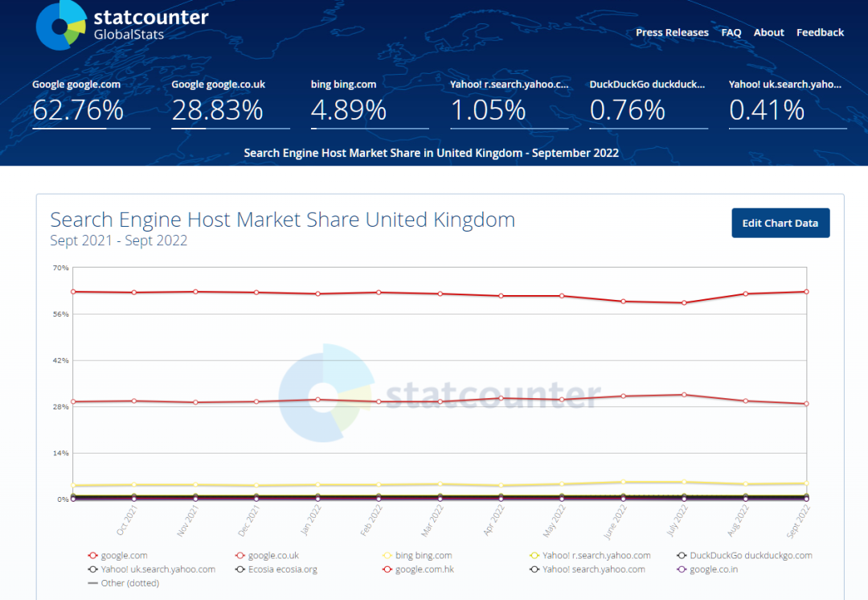Toggle google.com legend series marker
Viewport: 868px width, 600px height.
93,556
